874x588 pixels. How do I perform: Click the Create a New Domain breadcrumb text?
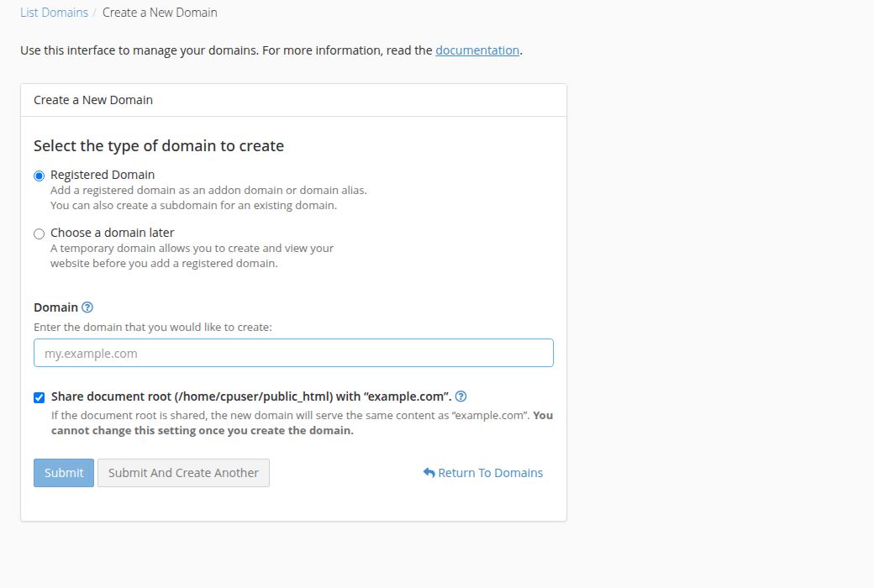coord(160,13)
